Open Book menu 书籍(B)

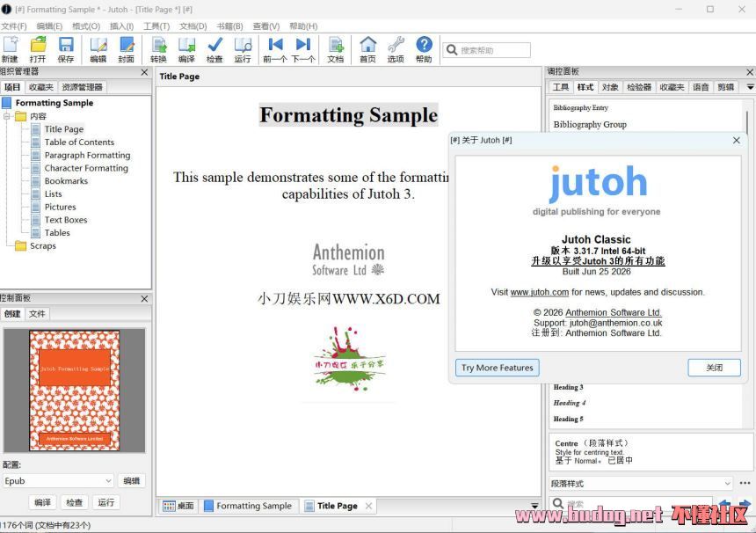coord(229,26)
